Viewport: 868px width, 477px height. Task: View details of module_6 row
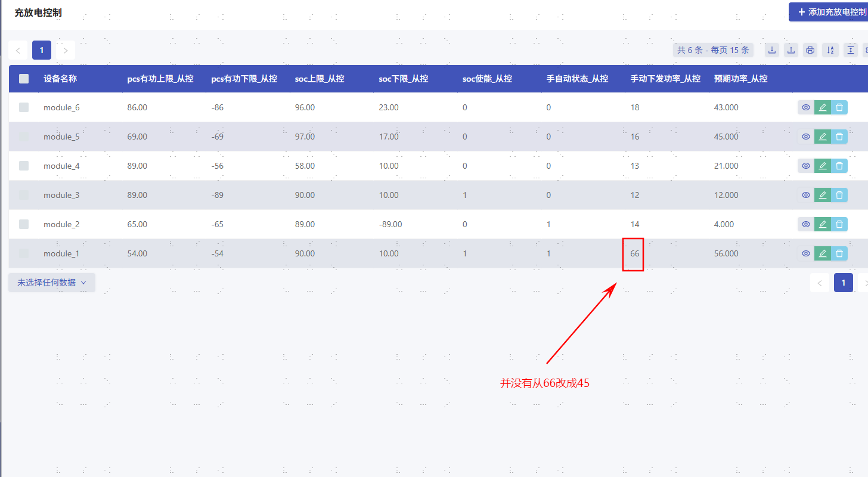point(806,107)
